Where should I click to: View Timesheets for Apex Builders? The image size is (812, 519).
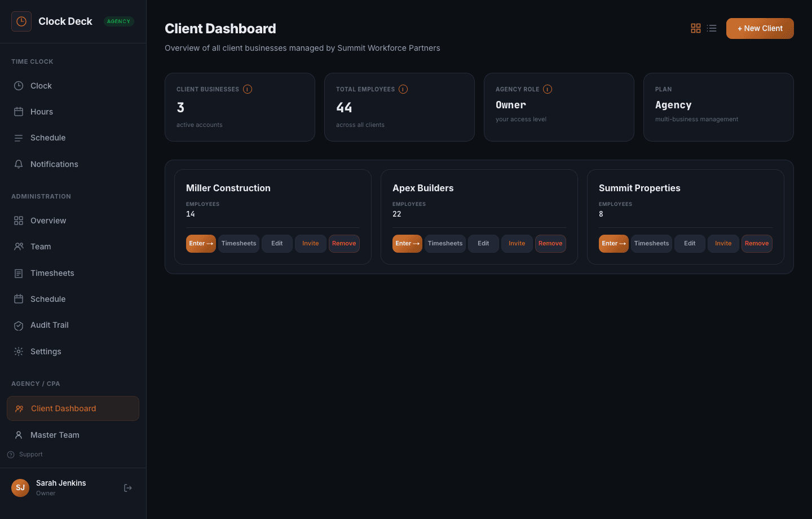[x=445, y=244]
